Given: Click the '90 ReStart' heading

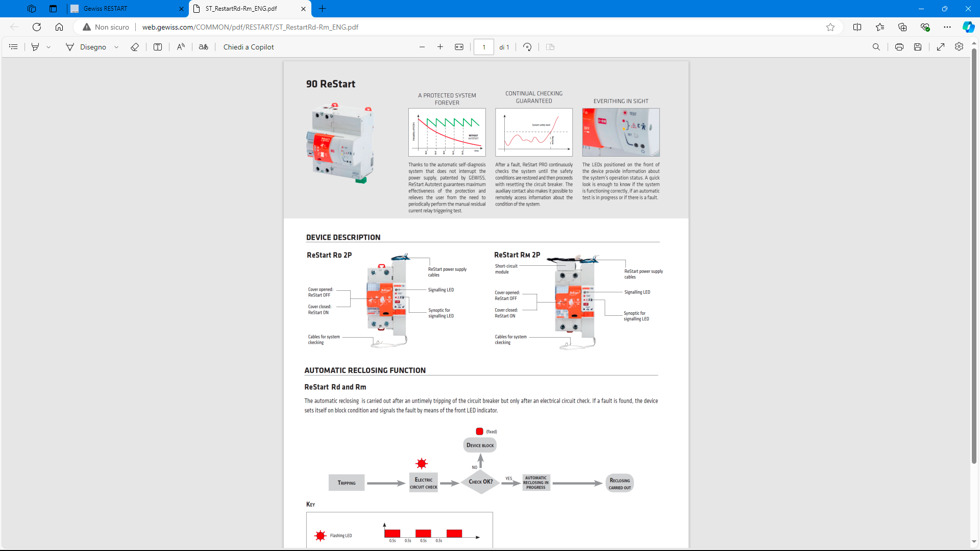Looking at the screenshot, I should 331,84.
